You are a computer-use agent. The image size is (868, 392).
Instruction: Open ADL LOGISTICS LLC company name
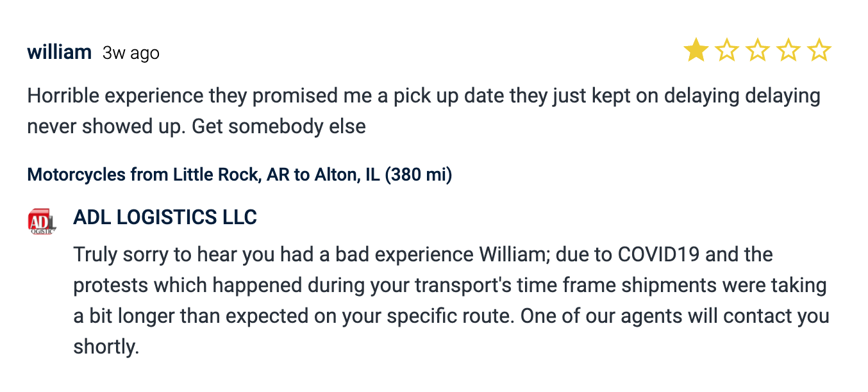(x=165, y=218)
